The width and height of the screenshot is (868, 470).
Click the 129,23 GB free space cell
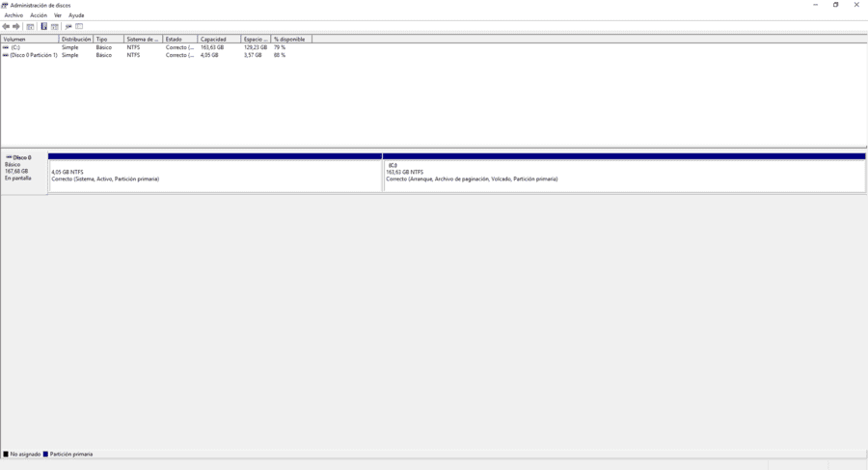pyautogui.click(x=256, y=47)
